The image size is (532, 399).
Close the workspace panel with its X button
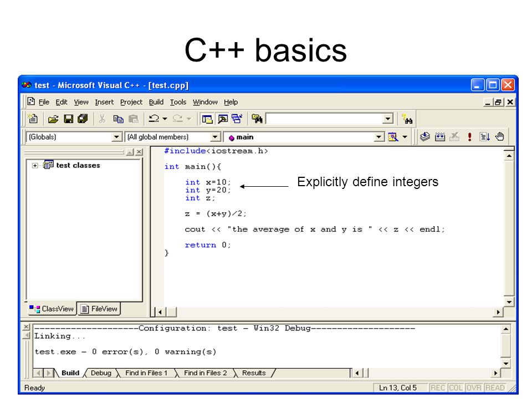pos(139,152)
